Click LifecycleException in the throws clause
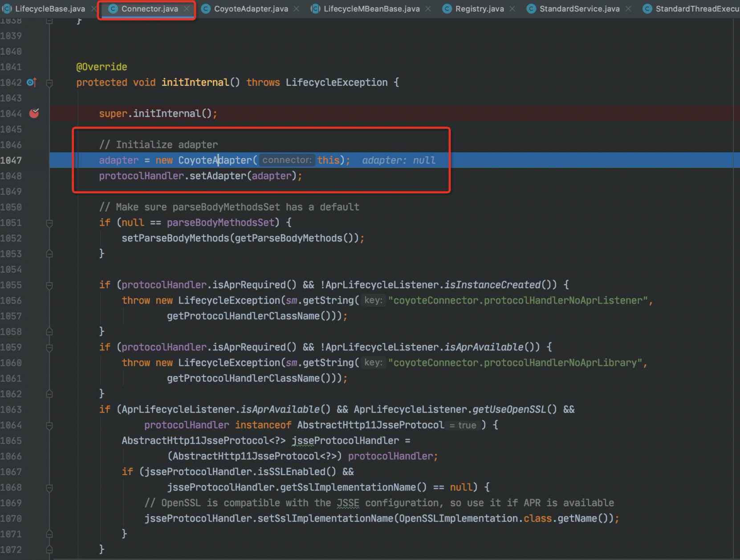The image size is (740, 560). tap(337, 82)
